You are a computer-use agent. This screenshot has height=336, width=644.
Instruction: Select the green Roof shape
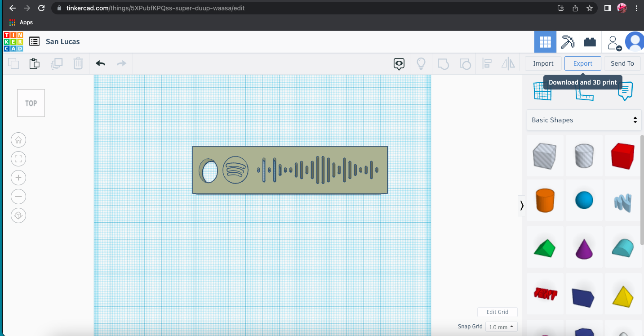545,248
